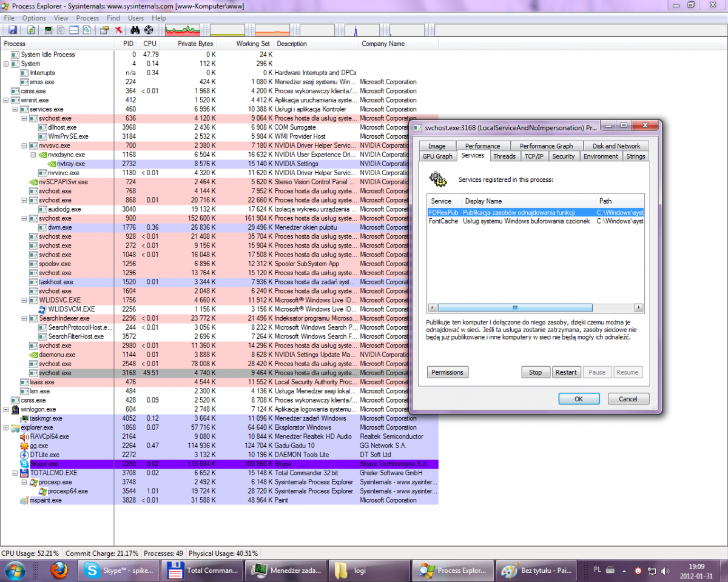Click the Properties toolbar icon

click(x=104, y=30)
